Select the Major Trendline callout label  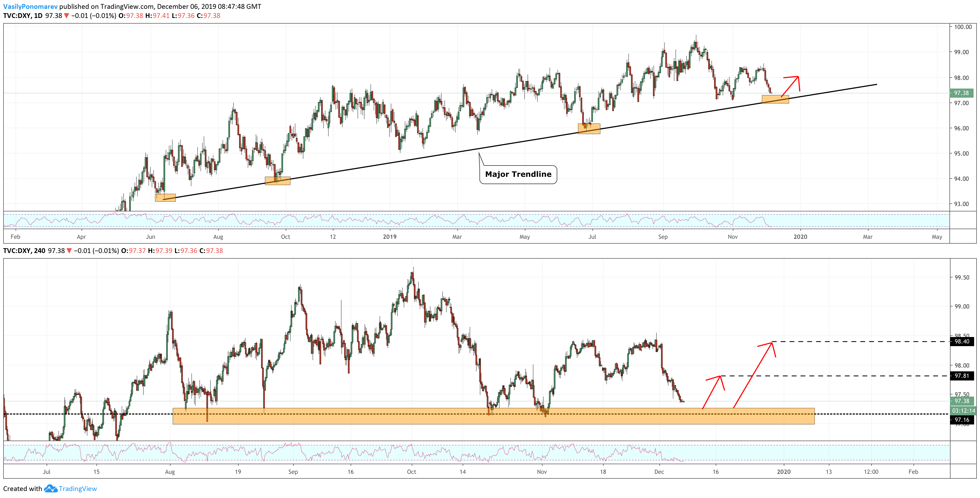(x=518, y=174)
